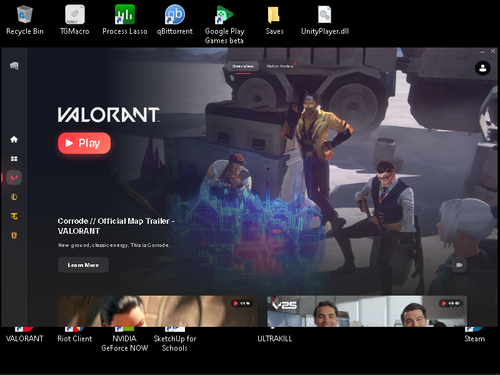
Task: Select SketchUp for Schools shortcut label
Action: [175, 343]
